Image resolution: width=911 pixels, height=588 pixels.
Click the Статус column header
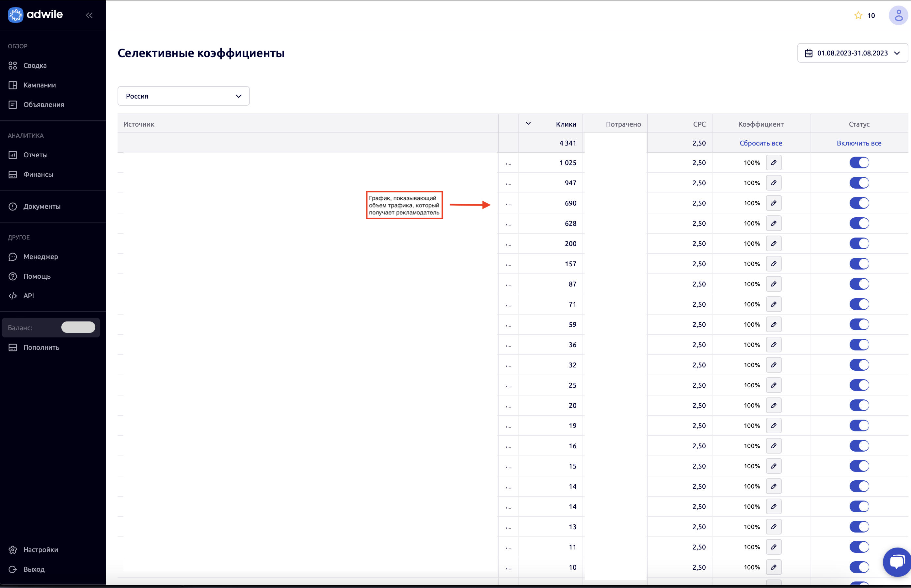click(859, 124)
